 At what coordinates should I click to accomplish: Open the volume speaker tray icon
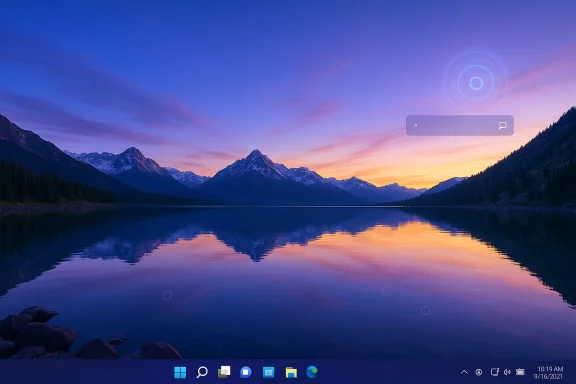point(507,372)
